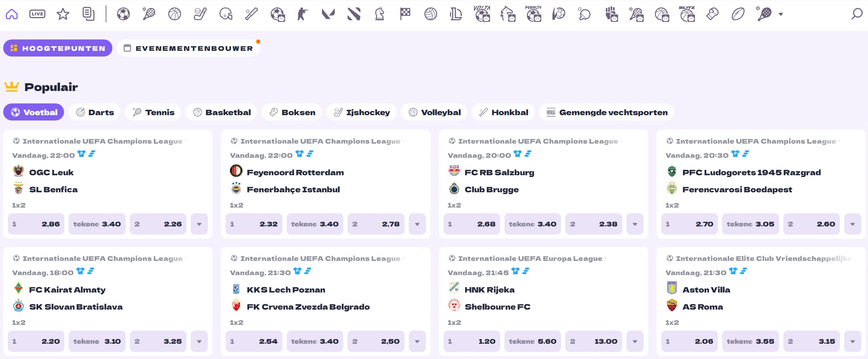Open the League of Legends icon

[x=456, y=14]
